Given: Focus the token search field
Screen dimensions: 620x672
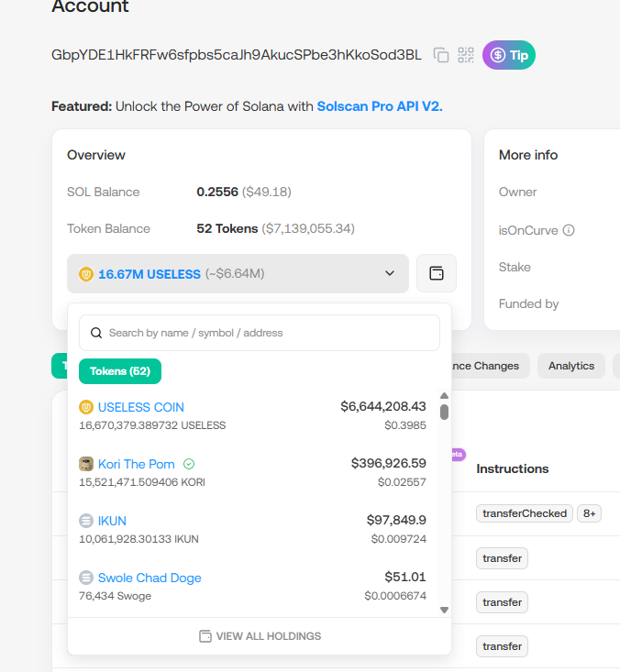Looking at the screenshot, I should click(260, 333).
